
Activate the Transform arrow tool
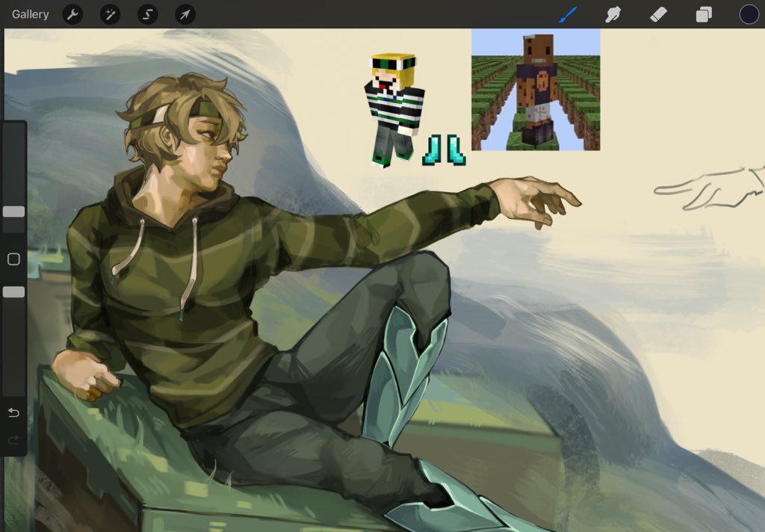click(x=185, y=13)
